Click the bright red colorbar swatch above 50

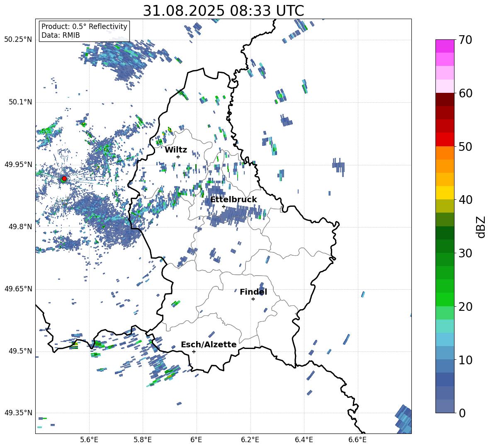[x=445, y=140]
